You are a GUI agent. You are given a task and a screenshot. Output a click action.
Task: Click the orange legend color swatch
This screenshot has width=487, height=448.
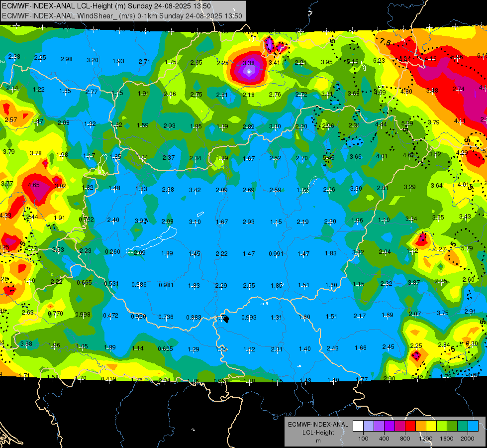[421, 426]
